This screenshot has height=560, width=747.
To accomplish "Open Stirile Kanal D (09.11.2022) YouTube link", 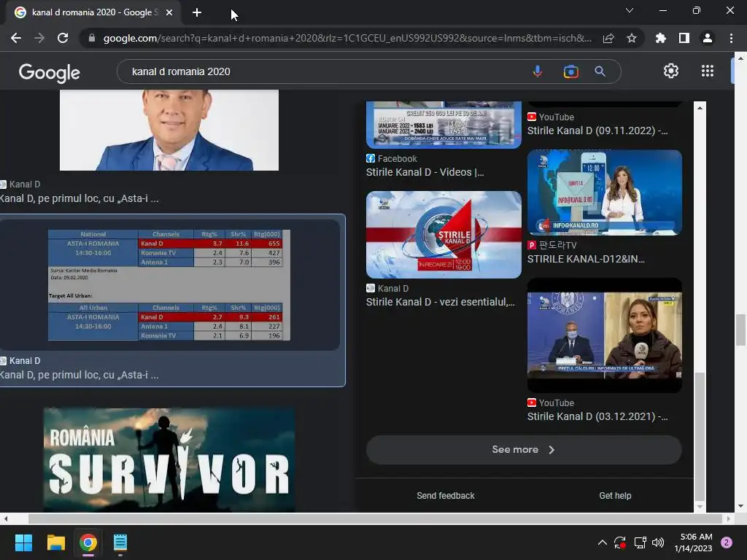I will point(597,131).
